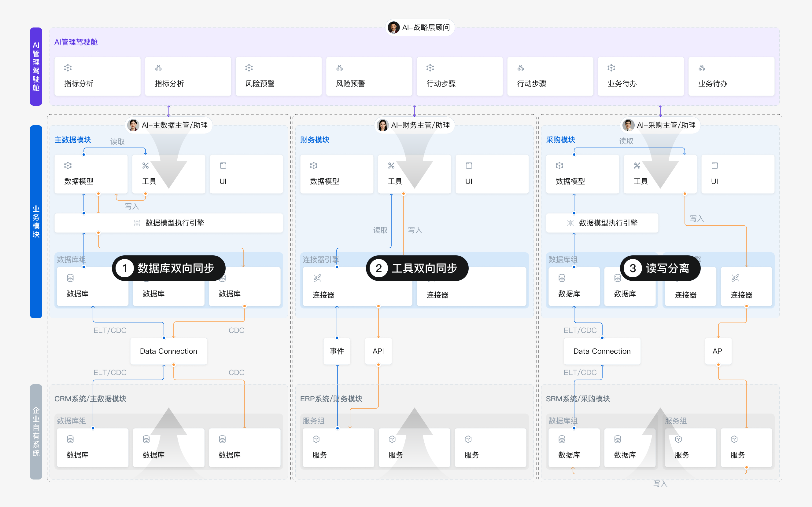Select the AI管理驾驶舱 vertical purple tab

click(x=36, y=66)
